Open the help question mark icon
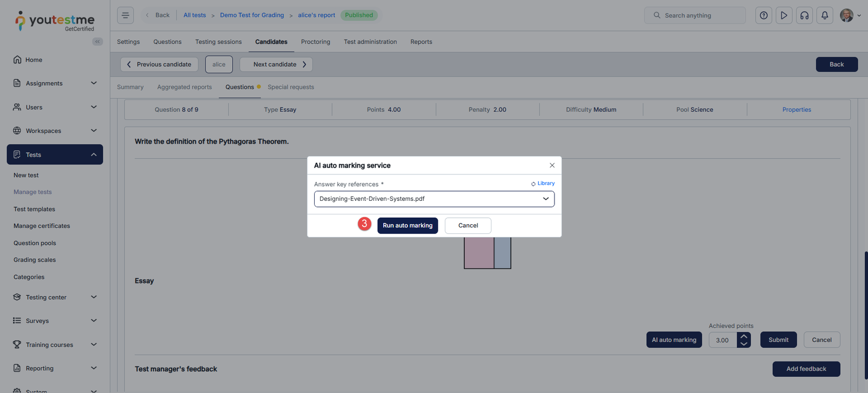Image resolution: width=868 pixels, height=393 pixels. point(763,15)
